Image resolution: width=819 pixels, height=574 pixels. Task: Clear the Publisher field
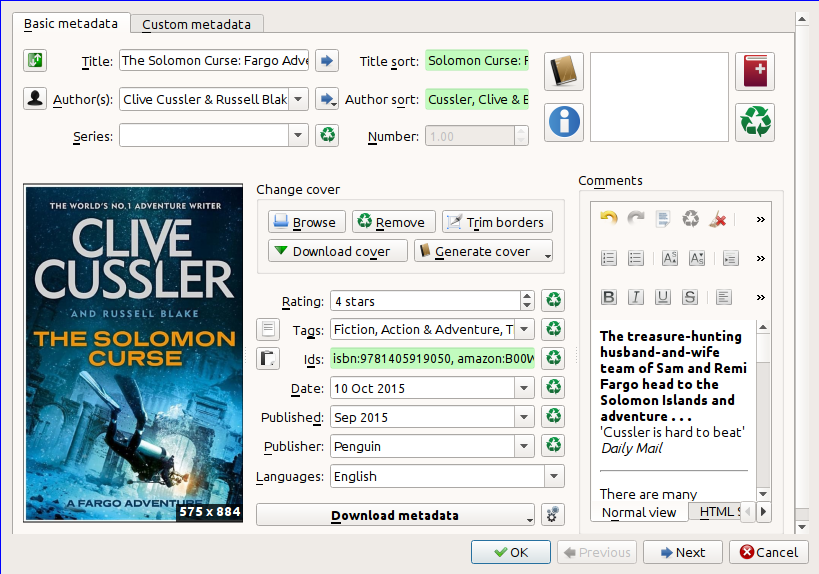tap(553, 446)
